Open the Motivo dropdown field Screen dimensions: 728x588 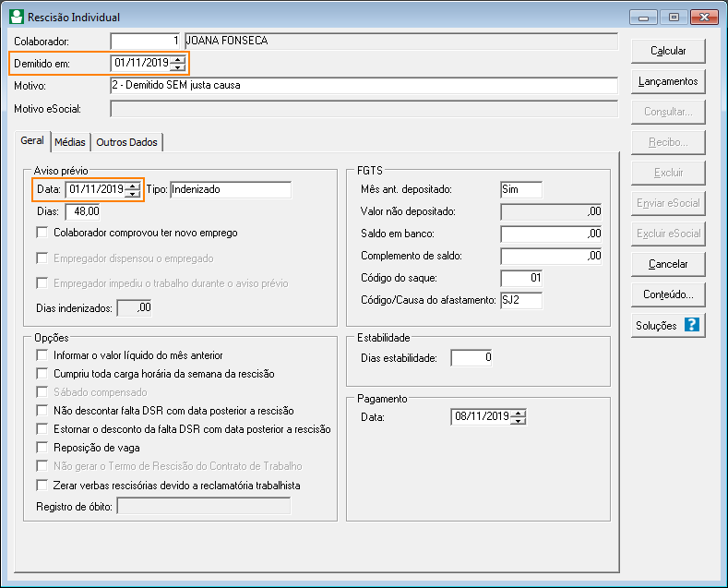[364, 86]
